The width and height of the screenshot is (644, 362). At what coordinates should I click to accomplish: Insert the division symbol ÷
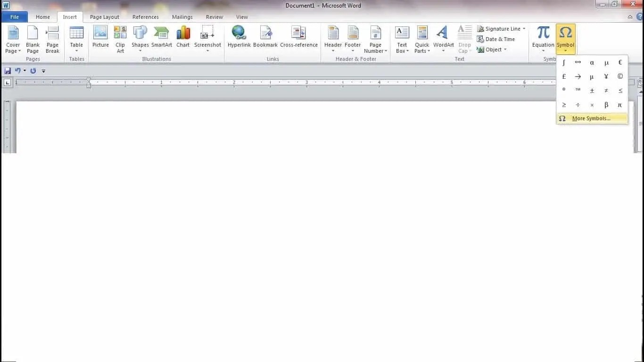click(578, 105)
